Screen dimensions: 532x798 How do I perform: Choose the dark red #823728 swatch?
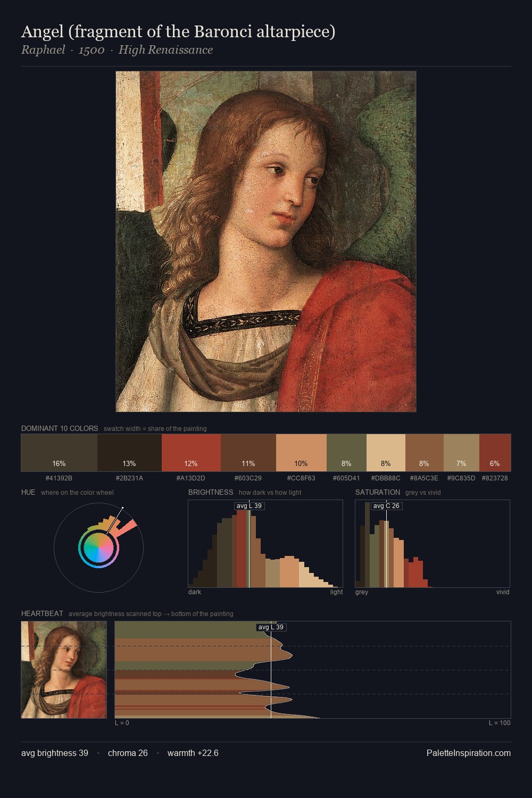(495, 453)
